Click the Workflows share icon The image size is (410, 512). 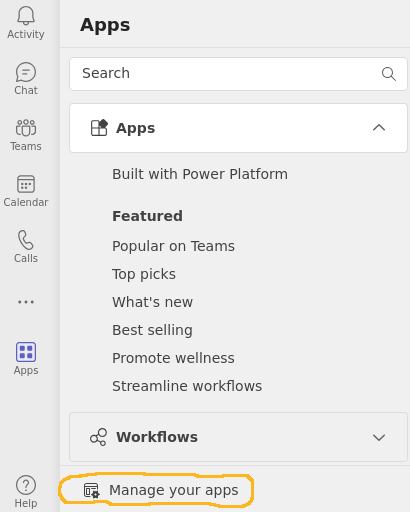(x=98, y=437)
